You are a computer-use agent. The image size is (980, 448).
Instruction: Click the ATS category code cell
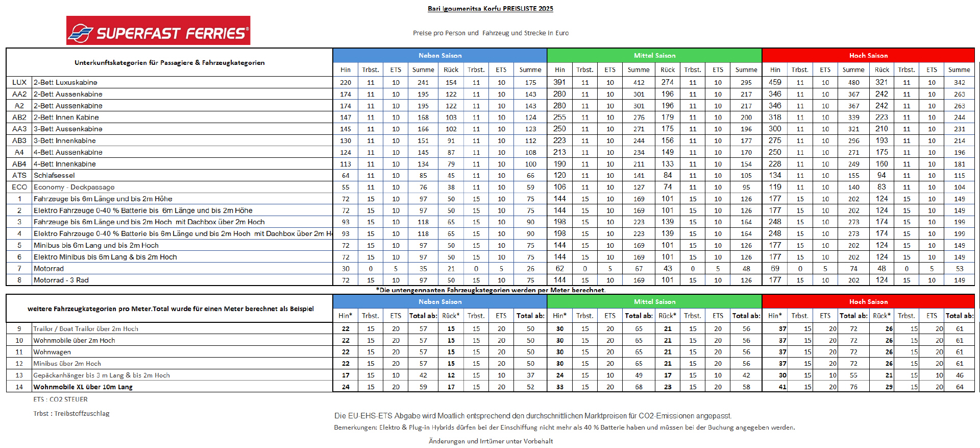click(x=19, y=175)
